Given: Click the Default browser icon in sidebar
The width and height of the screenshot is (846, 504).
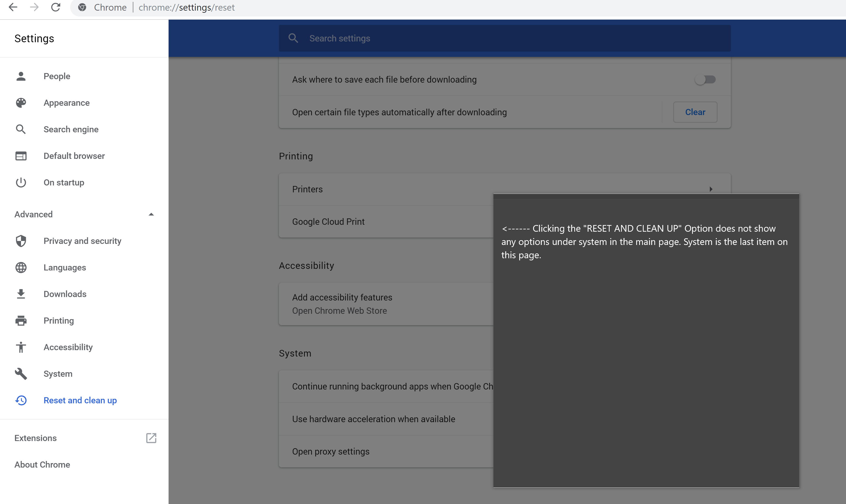Looking at the screenshot, I should (21, 155).
